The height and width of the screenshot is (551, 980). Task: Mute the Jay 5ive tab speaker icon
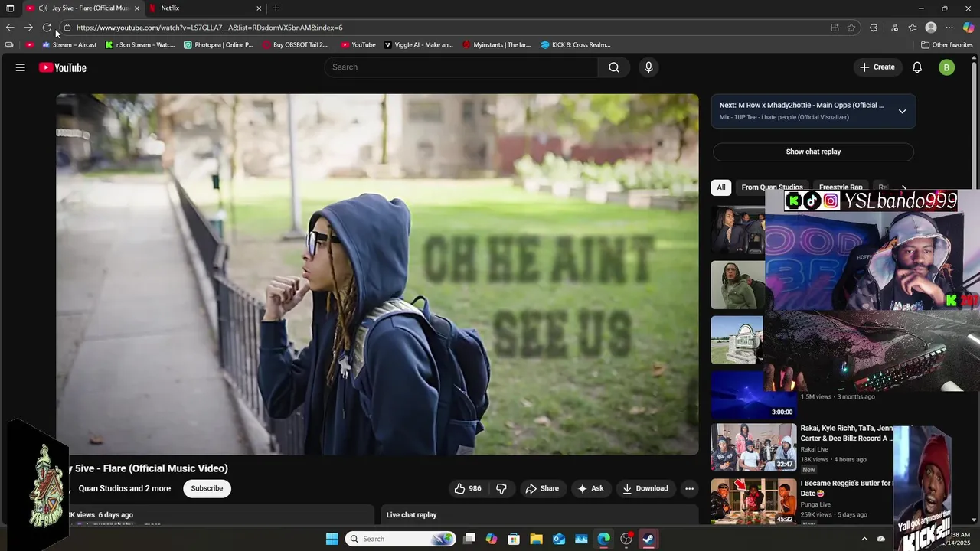pyautogui.click(x=43, y=8)
